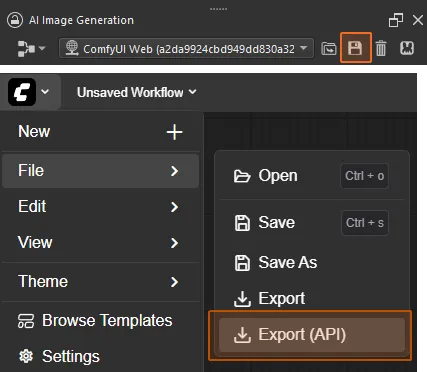Click the drag handle dots at panel top
The image size is (427, 372).
click(218, 9)
